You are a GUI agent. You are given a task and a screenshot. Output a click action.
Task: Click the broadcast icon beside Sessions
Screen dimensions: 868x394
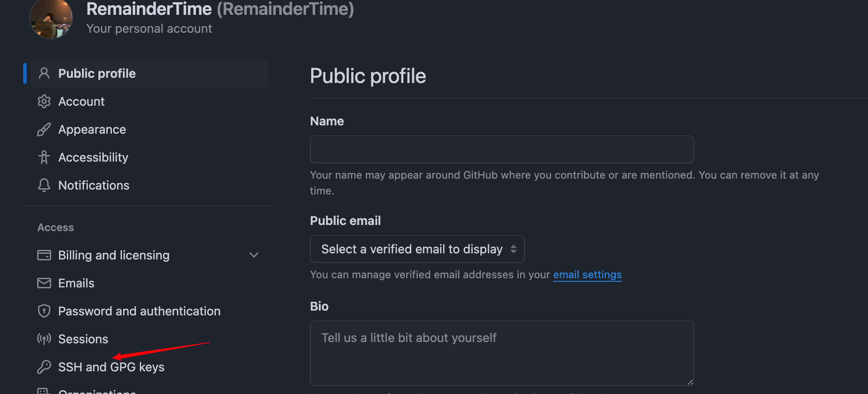(44, 339)
